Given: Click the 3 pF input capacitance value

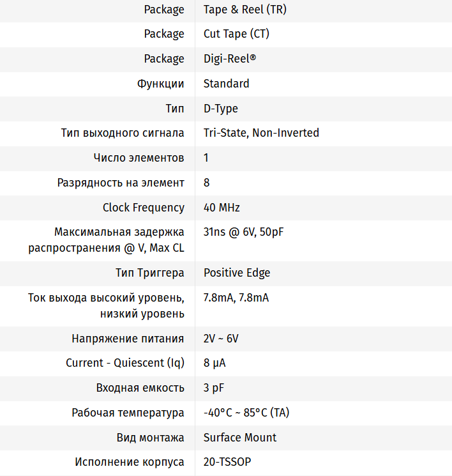Looking at the screenshot, I should click(x=214, y=388).
